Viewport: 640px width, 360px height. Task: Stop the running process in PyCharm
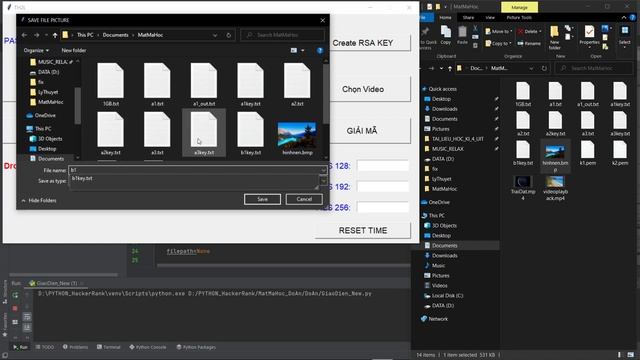(x=15, y=309)
